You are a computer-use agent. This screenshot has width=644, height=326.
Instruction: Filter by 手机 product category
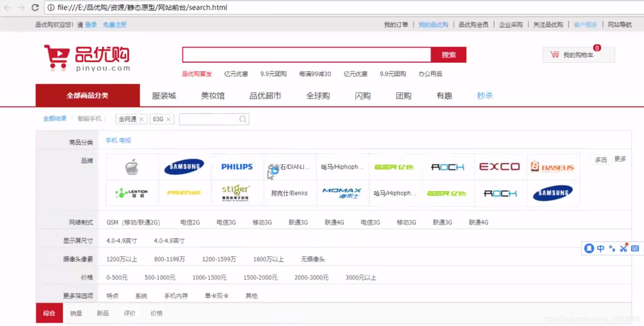coord(111,140)
